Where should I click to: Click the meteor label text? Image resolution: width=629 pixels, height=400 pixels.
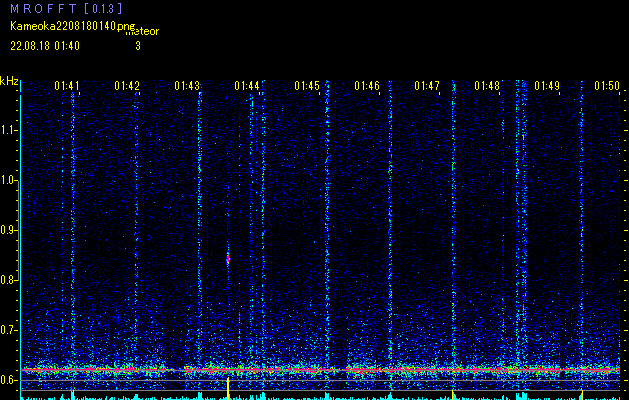142,32
